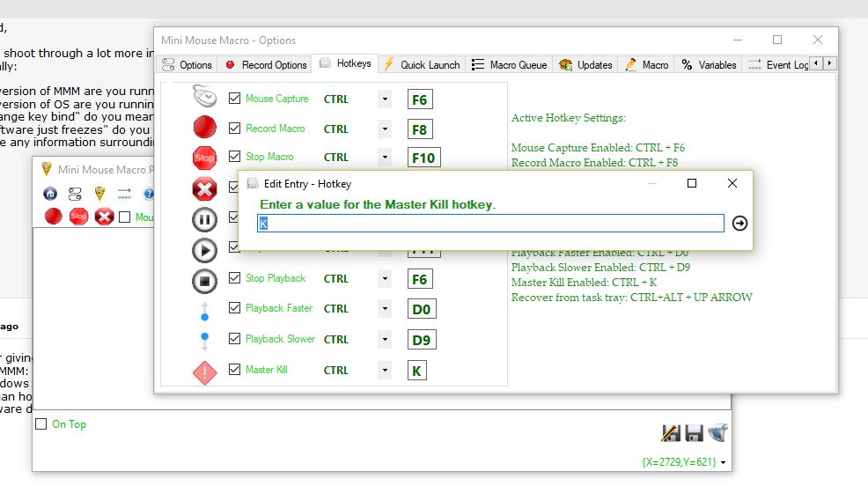This screenshot has width=868, height=493.
Task: Toggle the Stop Macro hotkey checkbox
Action: click(x=235, y=156)
